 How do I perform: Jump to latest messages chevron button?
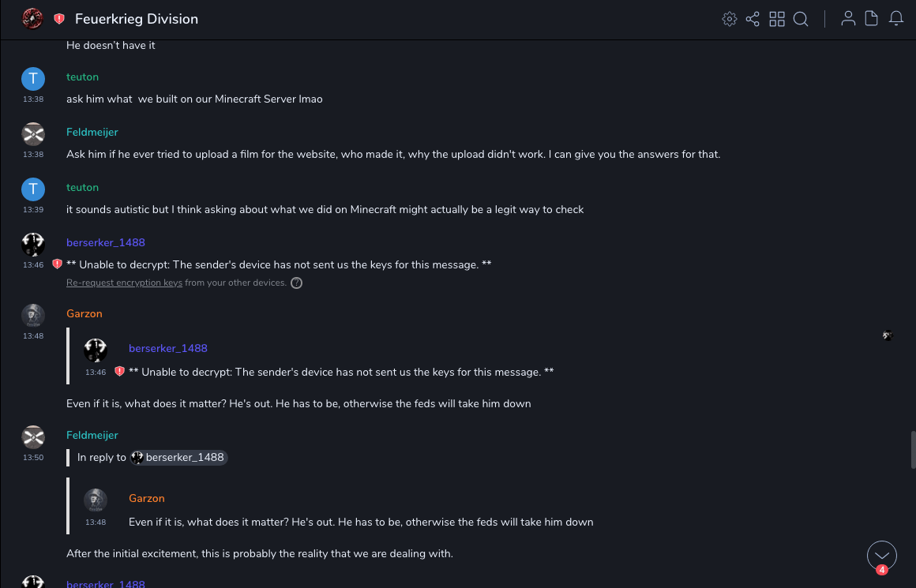click(x=881, y=556)
